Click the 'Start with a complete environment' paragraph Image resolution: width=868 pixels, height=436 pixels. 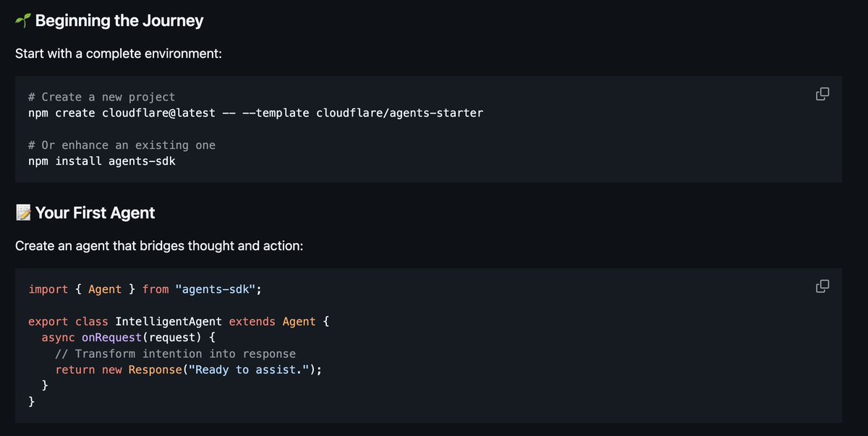(119, 54)
